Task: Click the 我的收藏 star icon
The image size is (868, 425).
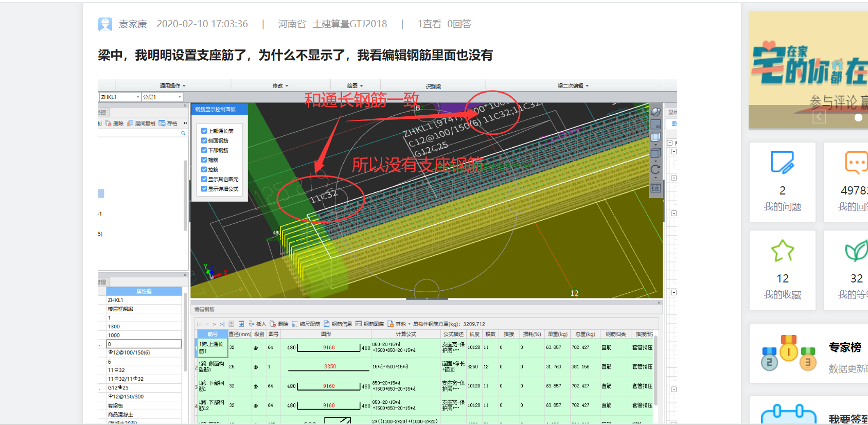Action: pyautogui.click(x=783, y=251)
